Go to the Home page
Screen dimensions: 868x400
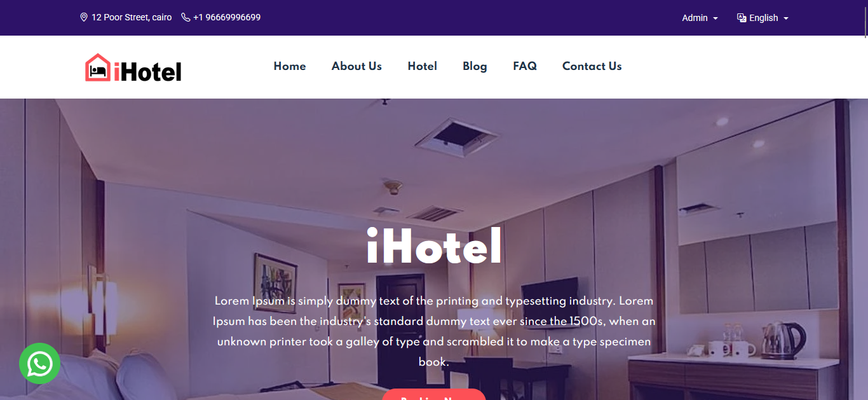tap(290, 66)
